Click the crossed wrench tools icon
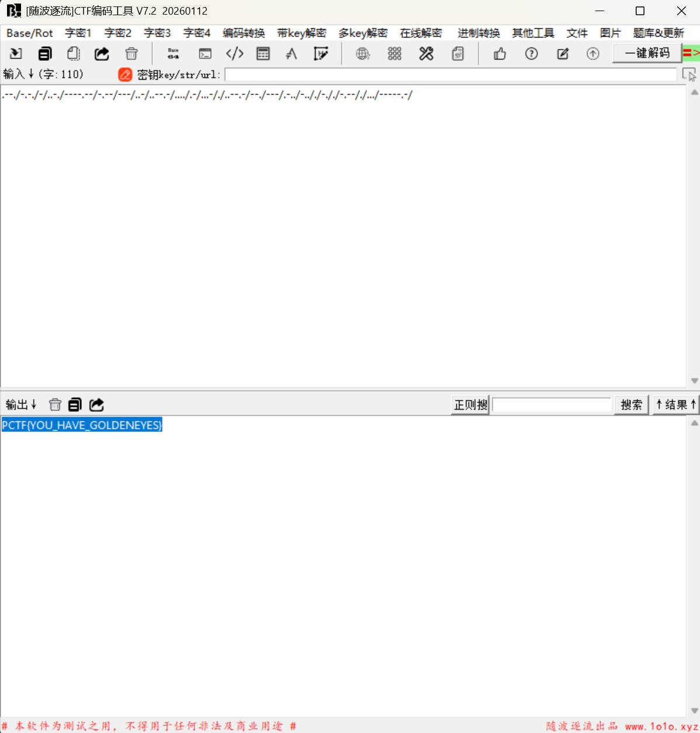This screenshot has width=700, height=733. click(426, 54)
